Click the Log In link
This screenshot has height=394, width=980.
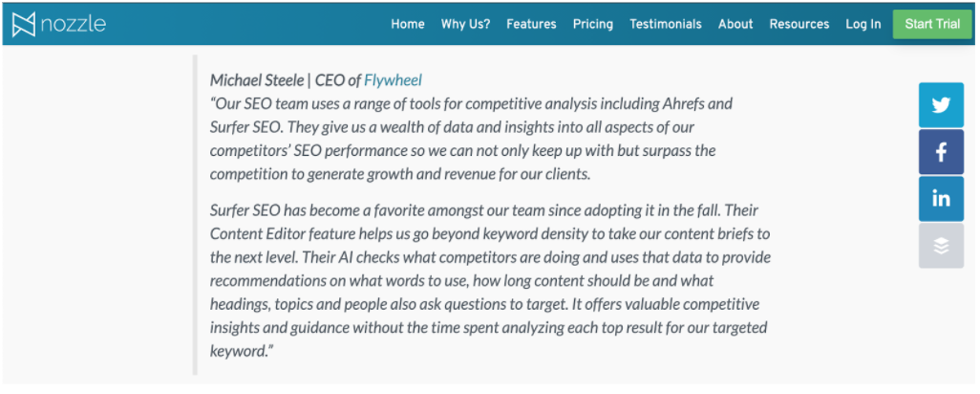[863, 24]
